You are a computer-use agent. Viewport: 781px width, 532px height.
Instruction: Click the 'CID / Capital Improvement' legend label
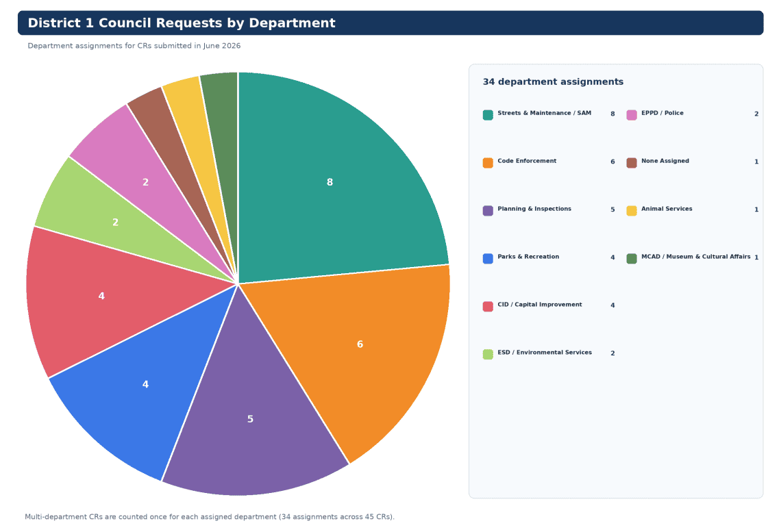click(539, 304)
